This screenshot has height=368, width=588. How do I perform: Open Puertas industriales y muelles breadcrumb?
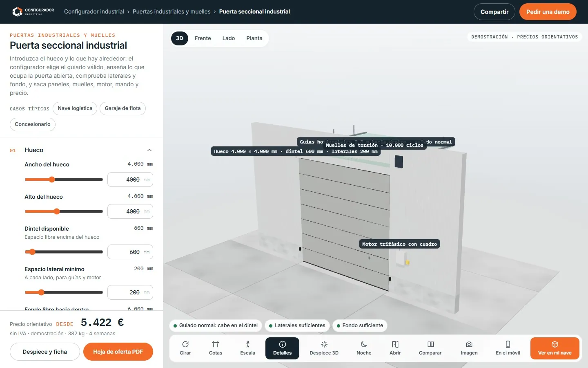click(x=171, y=11)
